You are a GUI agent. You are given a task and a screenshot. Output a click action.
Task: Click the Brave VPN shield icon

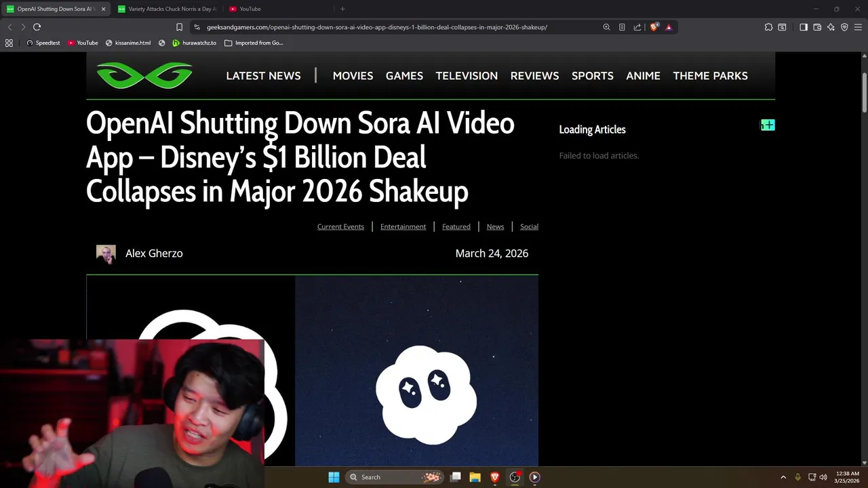[844, 27]
